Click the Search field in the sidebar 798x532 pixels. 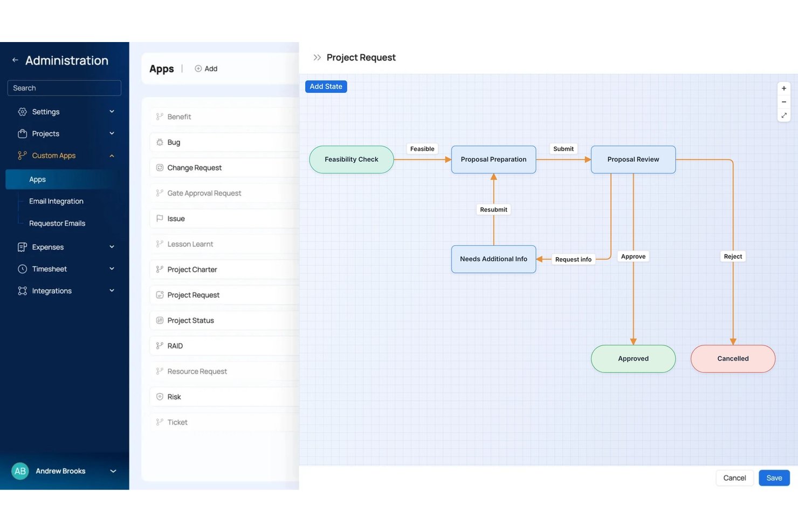point(64,88)
